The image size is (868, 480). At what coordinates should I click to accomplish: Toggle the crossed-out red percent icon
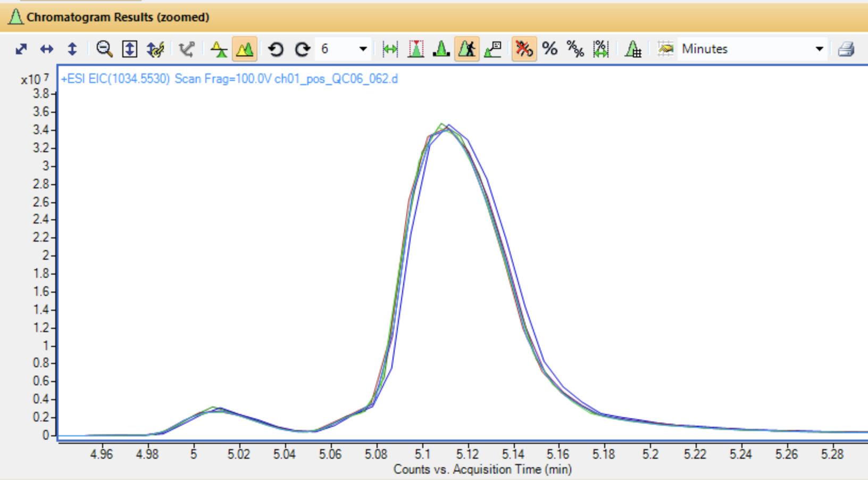524,49
